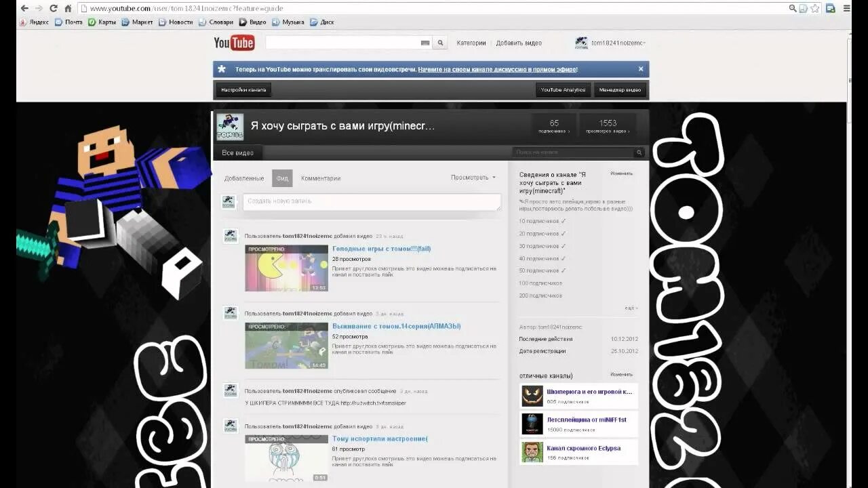Reload the page with the refresh icon
The image size is (868, 488).
tap(53, 8)
